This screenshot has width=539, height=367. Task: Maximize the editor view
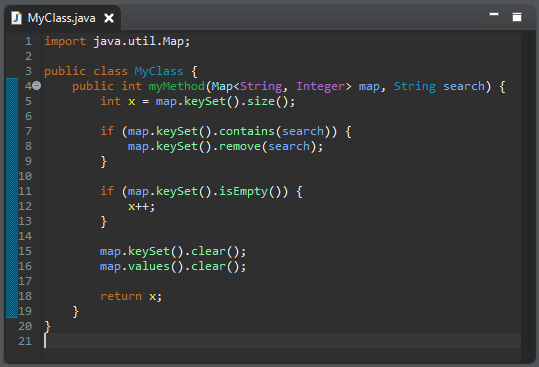517,17
